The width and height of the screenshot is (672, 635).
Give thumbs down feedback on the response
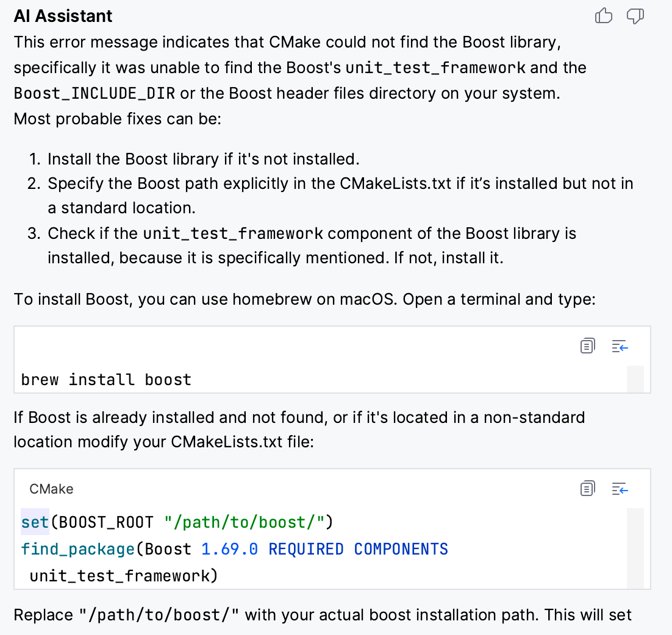[635, 16]
